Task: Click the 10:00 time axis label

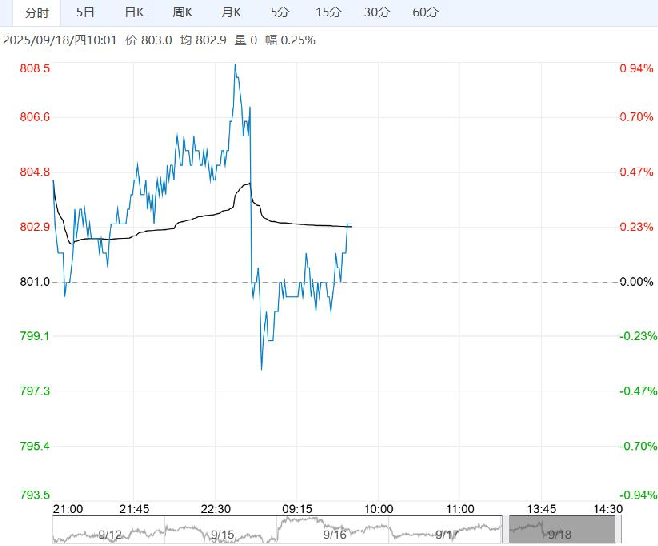Action: (x=379, y=509)
